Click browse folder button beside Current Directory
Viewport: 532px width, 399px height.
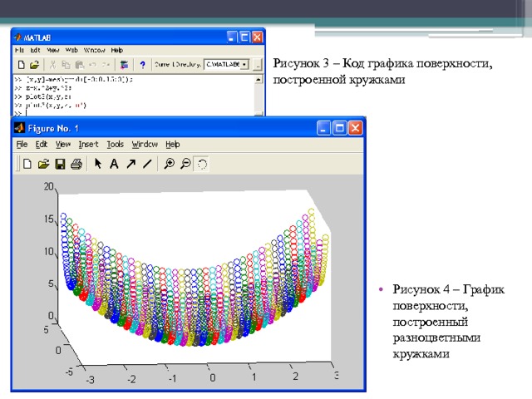coord(258,65)
